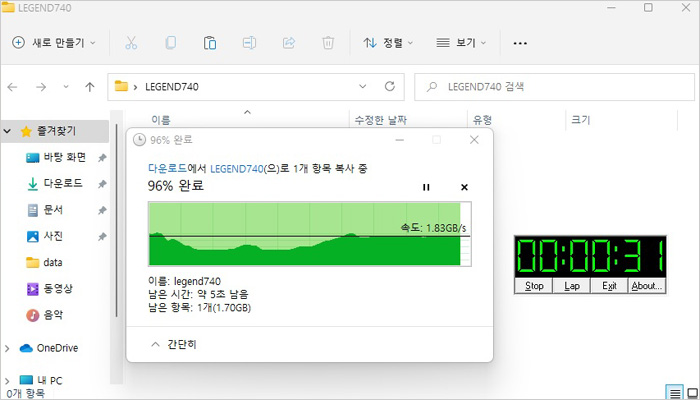Click Exit on the stopwatch

(x=609, y=286)
